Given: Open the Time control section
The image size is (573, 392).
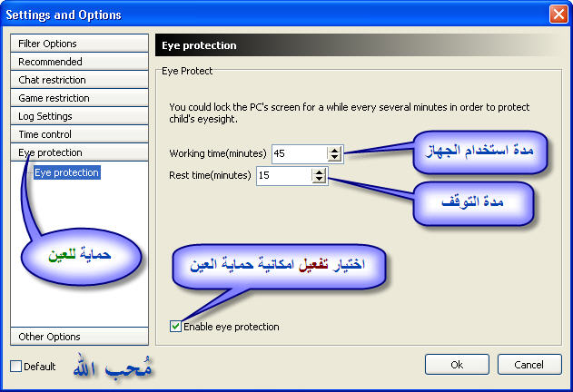Looking at the screenshot, I should 79,134.
